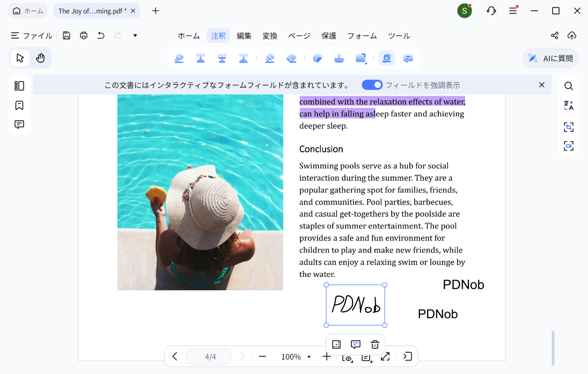Open the comments list panel

19,124
